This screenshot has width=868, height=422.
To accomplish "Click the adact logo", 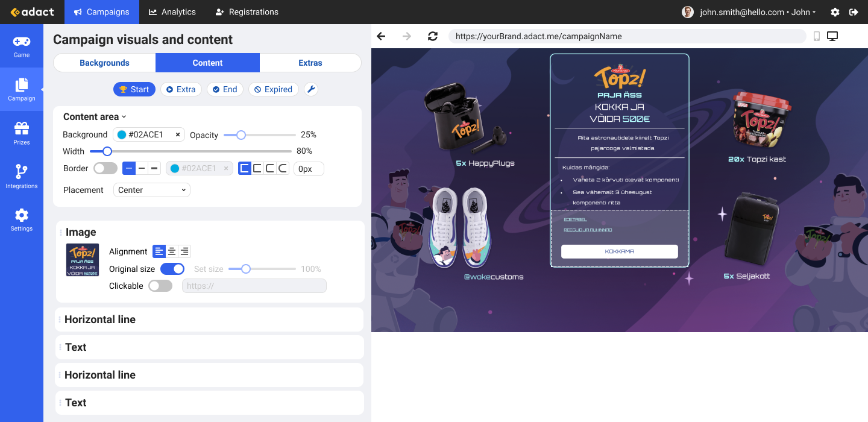I will click(x=32, y=12).
